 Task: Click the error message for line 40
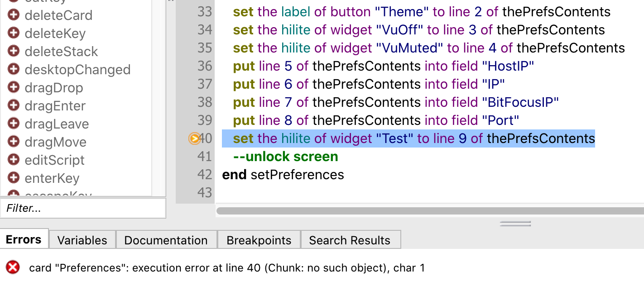point(227,268)
